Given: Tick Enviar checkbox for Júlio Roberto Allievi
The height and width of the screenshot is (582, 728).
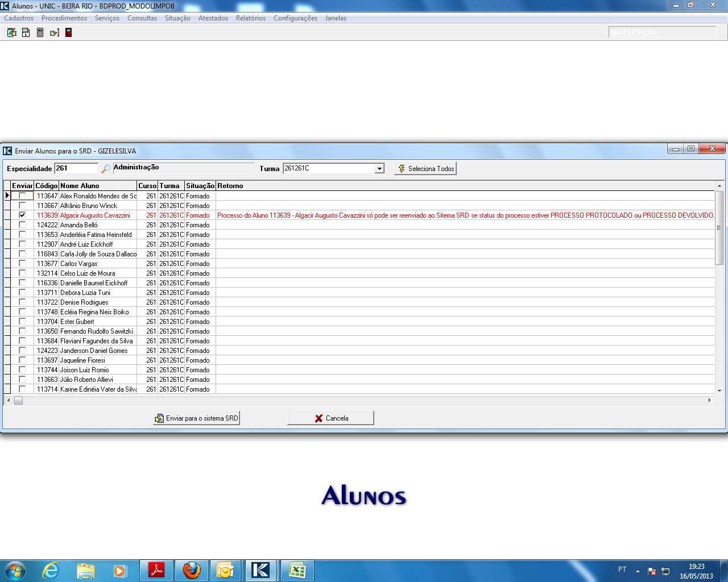Looking at the screenshot, I should 22,379.
